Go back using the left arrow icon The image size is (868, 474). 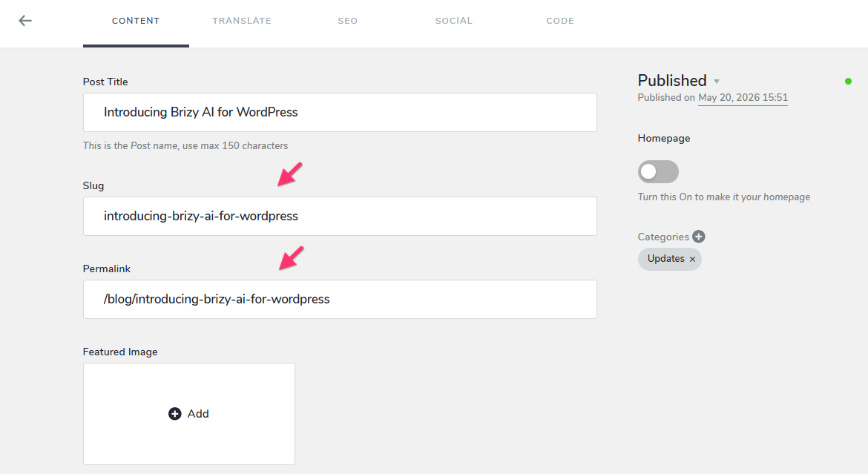click(x=25, y=21)
